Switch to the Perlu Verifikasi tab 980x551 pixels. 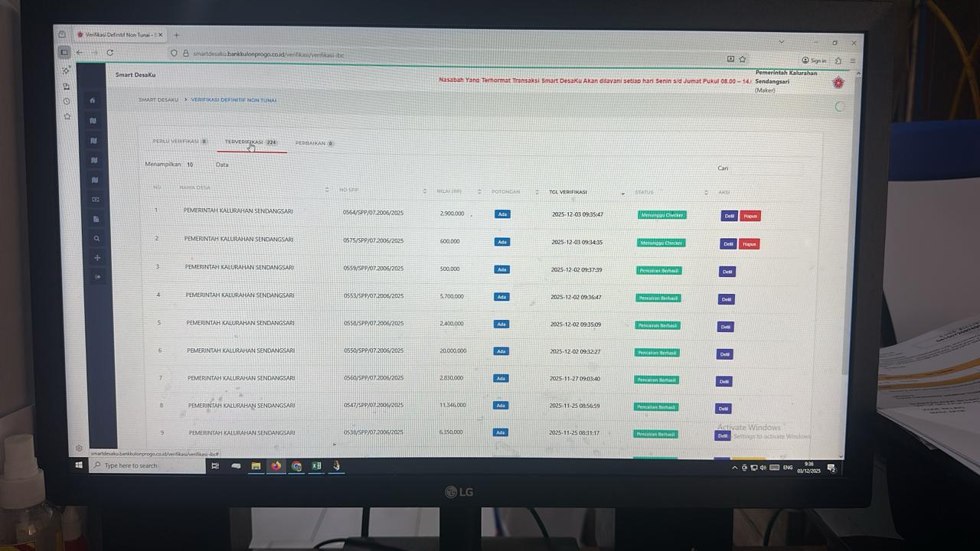[x=175, y=142]
